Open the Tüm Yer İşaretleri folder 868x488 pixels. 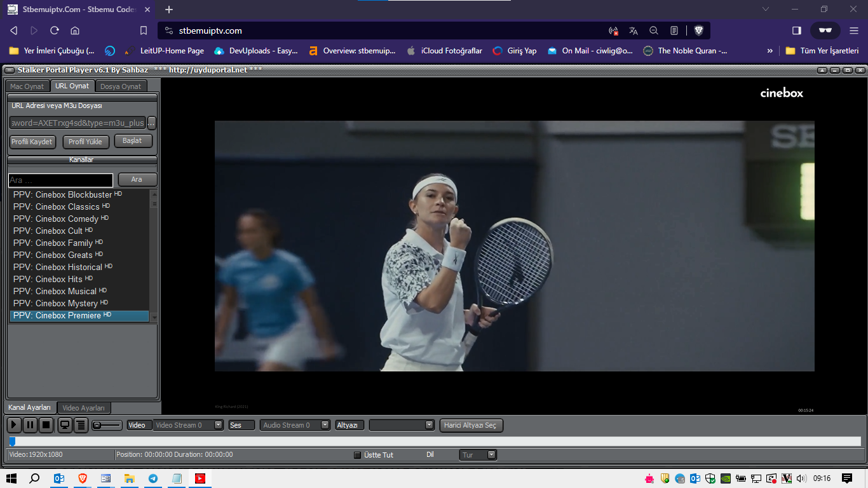pyautogui.click(x=822, y=51)
